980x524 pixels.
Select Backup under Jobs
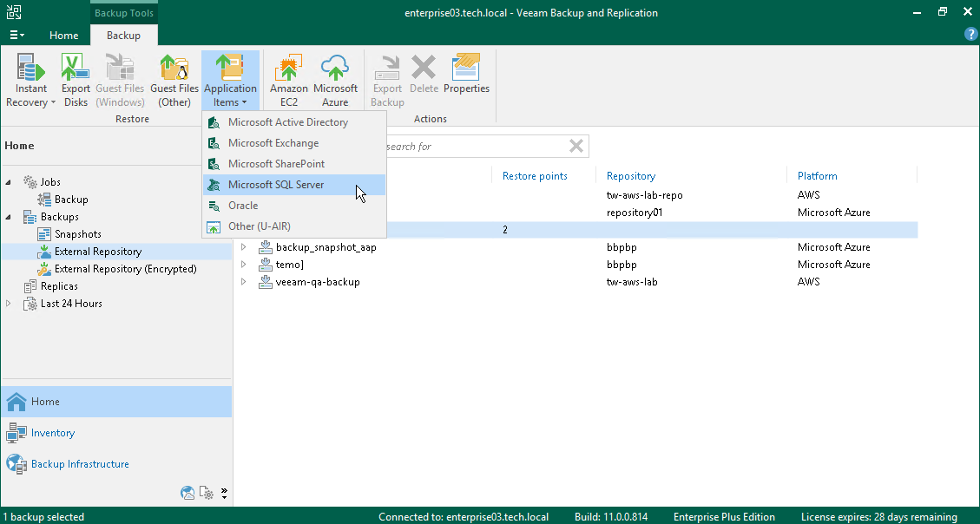(x=71, y=200)
